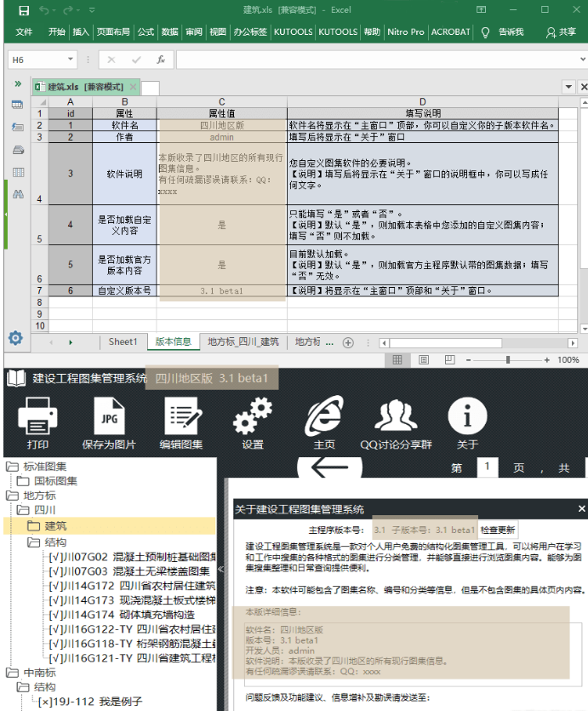Open the 文件 menu
This screenshot has width=588, height=711.
tap(24, 32)
